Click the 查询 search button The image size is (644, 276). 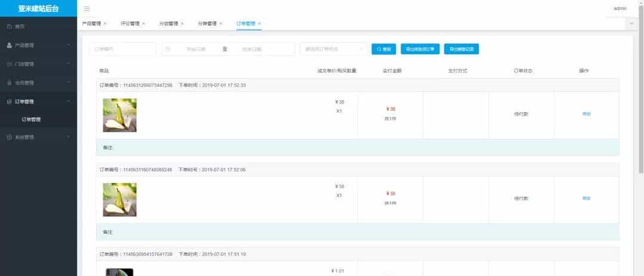pyautogui.click(x=383, y=49)
